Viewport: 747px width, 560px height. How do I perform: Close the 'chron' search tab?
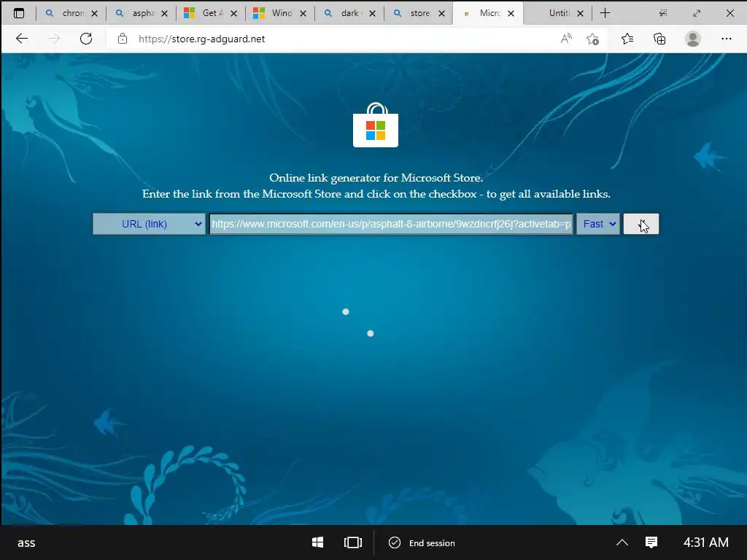94,13
